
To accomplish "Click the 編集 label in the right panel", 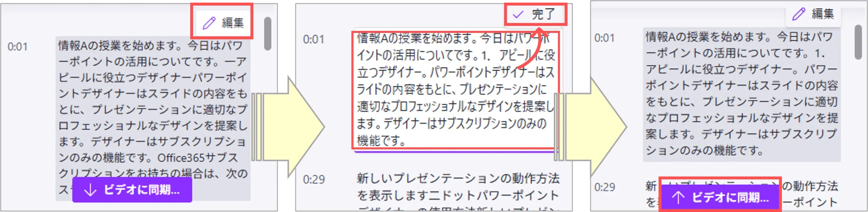I will point(823,14).
